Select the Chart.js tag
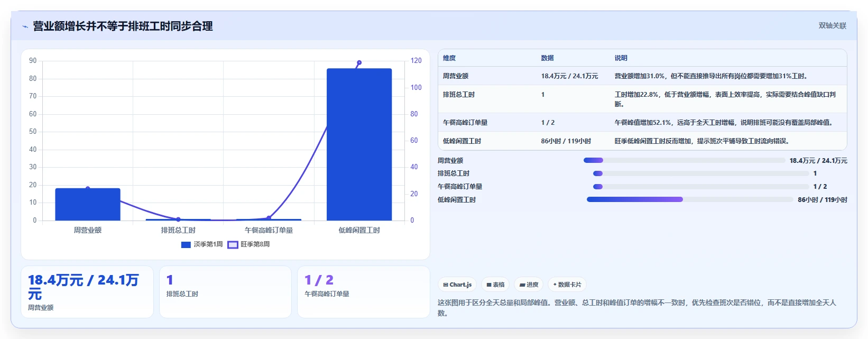Image resolution: width=868 pixels, height=339 pixels. tap(457, 285)
